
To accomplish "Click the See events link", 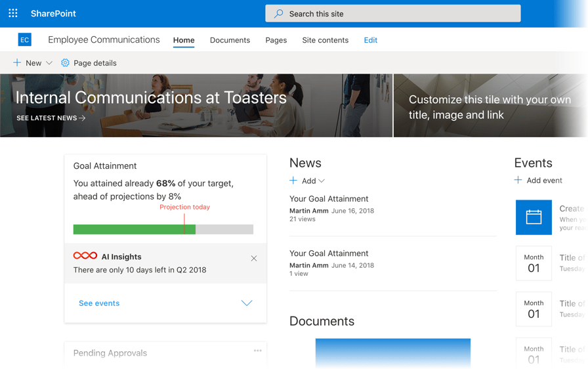I will 99,303.
